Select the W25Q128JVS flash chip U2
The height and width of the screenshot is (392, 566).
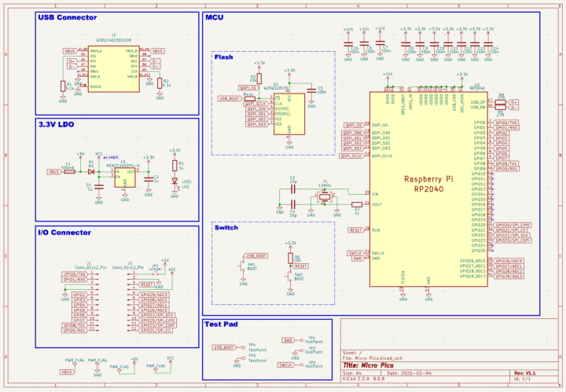289,113
